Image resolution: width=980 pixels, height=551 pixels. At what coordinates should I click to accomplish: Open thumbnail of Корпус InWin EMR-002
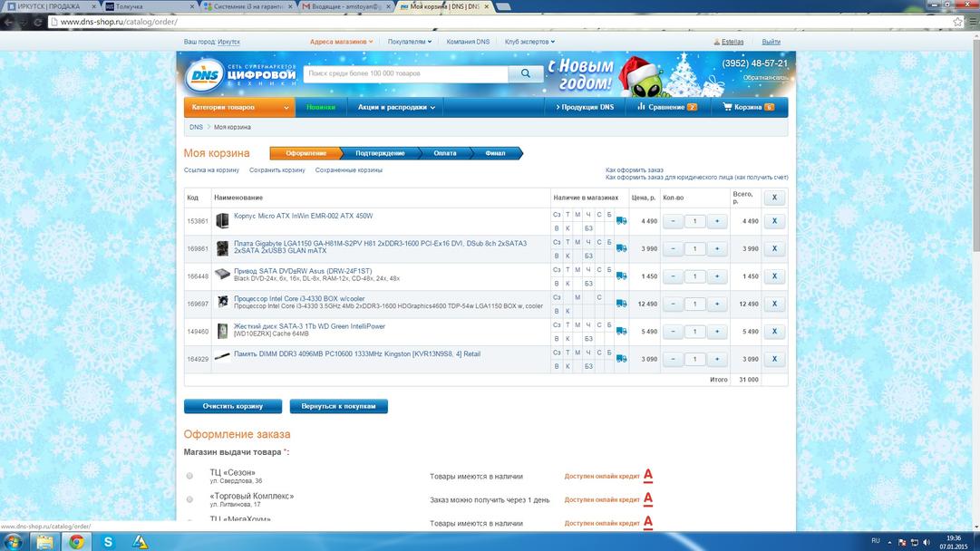tap(222, 220)
